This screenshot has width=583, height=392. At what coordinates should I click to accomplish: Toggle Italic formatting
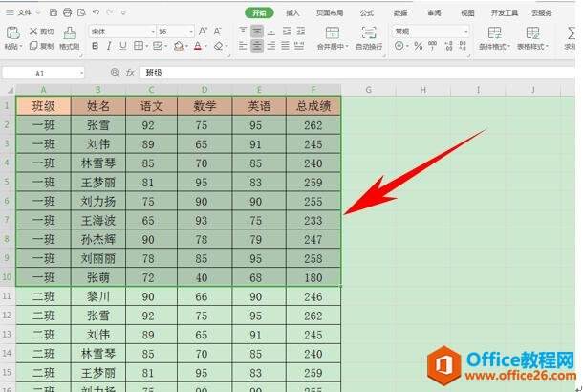[109, 46]
